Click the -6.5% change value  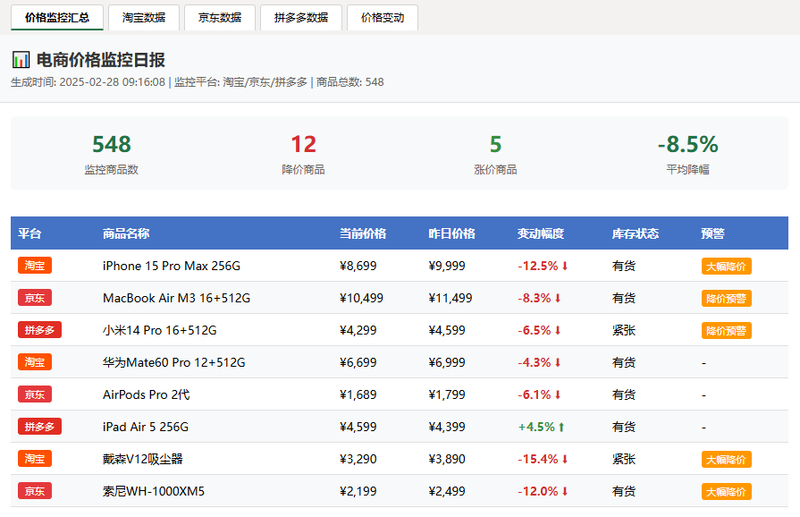[539, 330]
